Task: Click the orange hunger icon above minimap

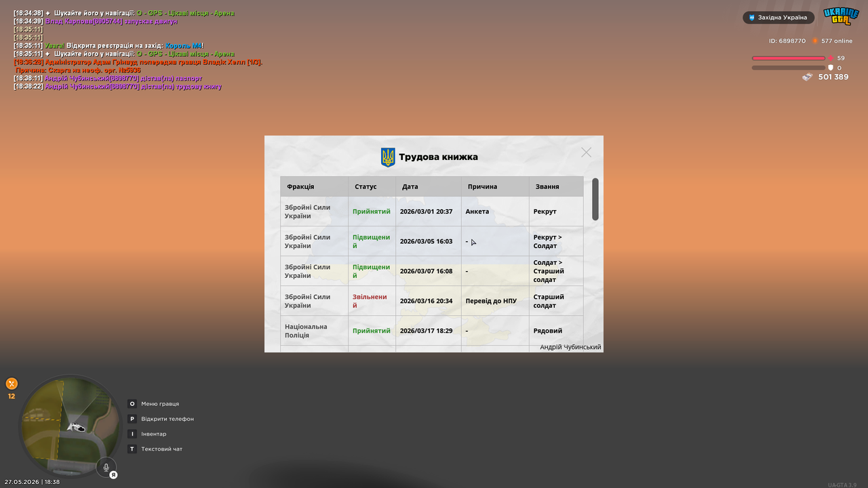Action: point(12,384)
